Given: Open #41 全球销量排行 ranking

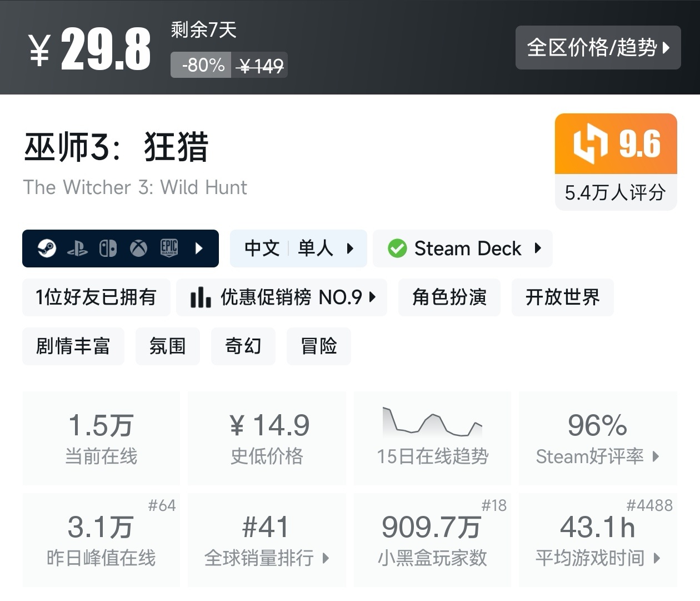Looking at the screenshot, I should pos(267,540).
